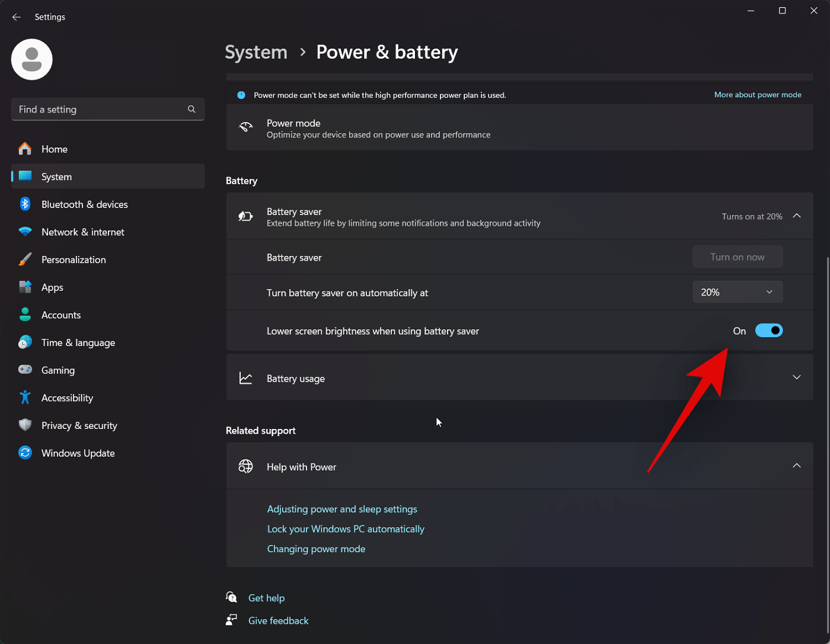Collapse the Help with Power section
Viewport: 830px width, 644px height.
pos(797,466)
